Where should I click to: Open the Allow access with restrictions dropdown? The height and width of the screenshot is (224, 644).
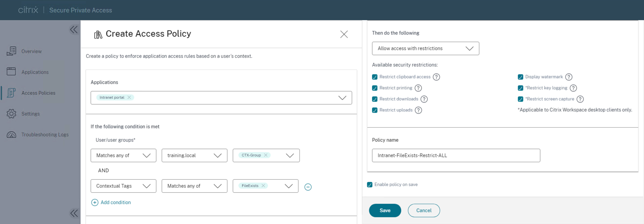click(425, 48)
